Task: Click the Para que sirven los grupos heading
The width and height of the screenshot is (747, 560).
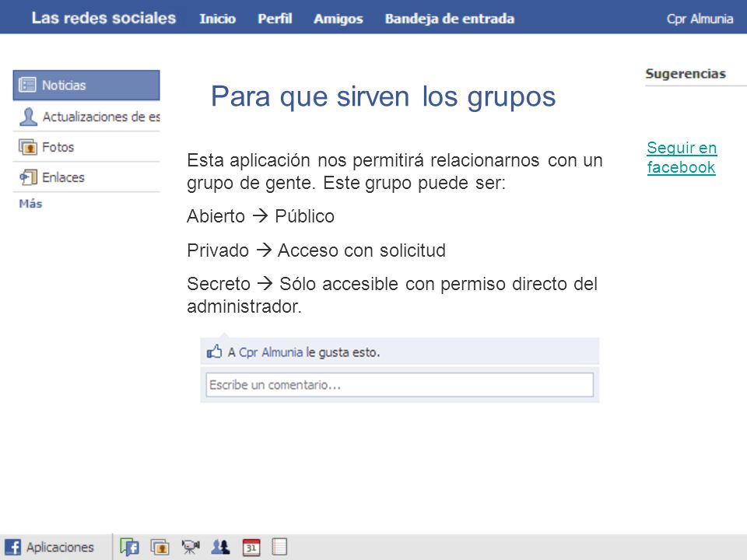Action: tap(383, 96)
